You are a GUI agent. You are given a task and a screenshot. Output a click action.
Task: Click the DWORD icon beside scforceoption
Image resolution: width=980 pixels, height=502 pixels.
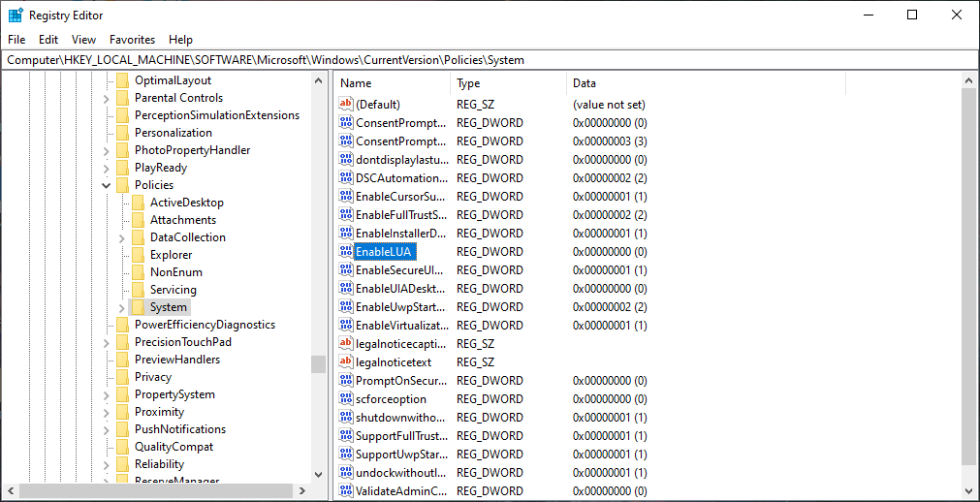(346, 398)
